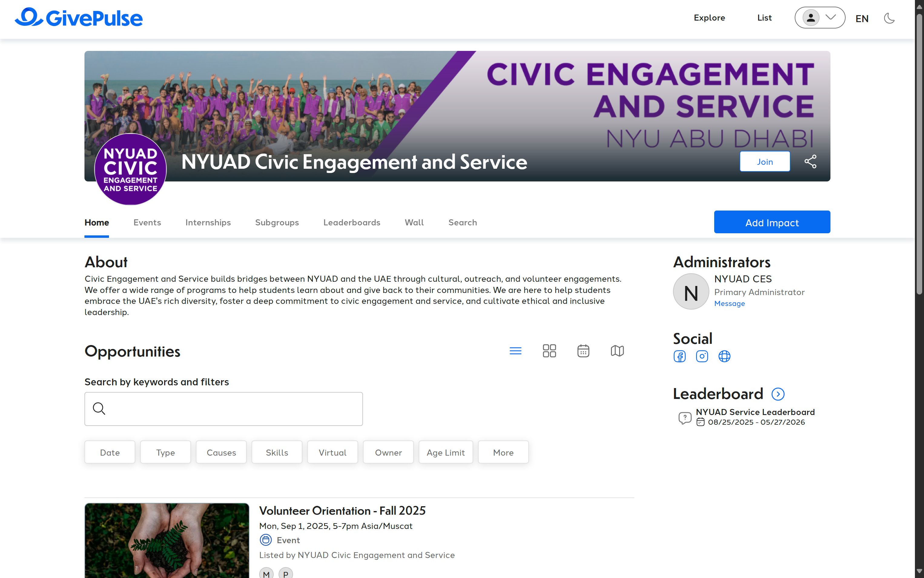Expand the Virtual filter
This screenshot has height=578, width=924.
tap(333, 452)
